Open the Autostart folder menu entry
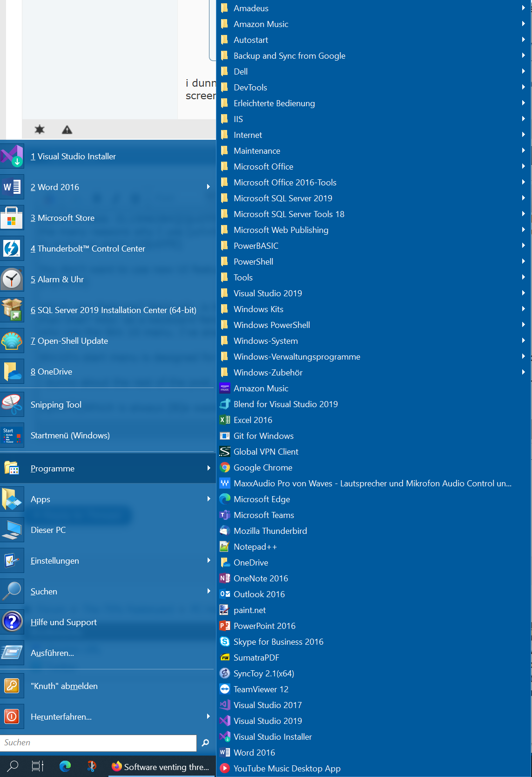The width and height of the screenshot is (532, 777). (373, 40)
